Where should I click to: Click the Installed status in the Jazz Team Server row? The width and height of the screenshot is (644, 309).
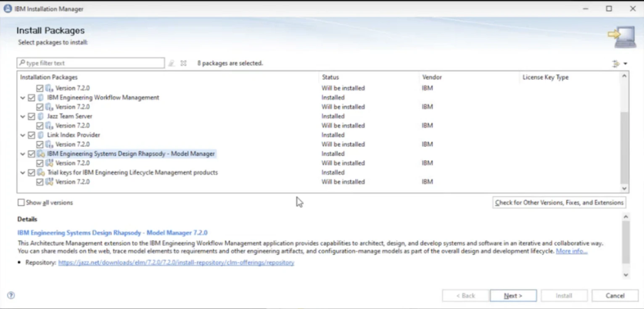333,116
